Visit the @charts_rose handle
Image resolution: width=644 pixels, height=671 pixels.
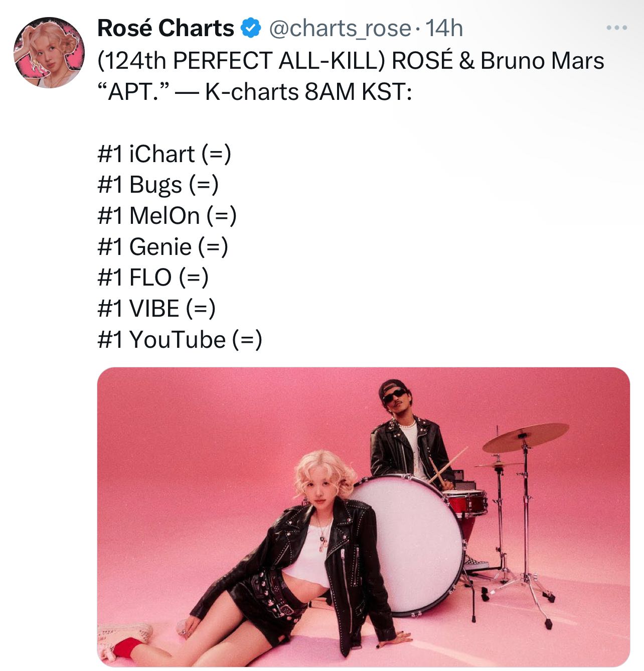[340, 29]
